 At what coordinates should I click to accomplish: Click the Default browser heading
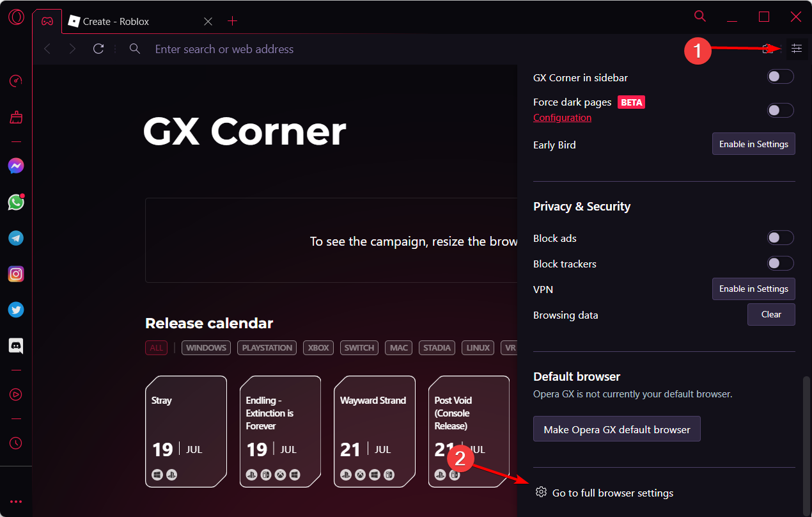click(577, 376)
